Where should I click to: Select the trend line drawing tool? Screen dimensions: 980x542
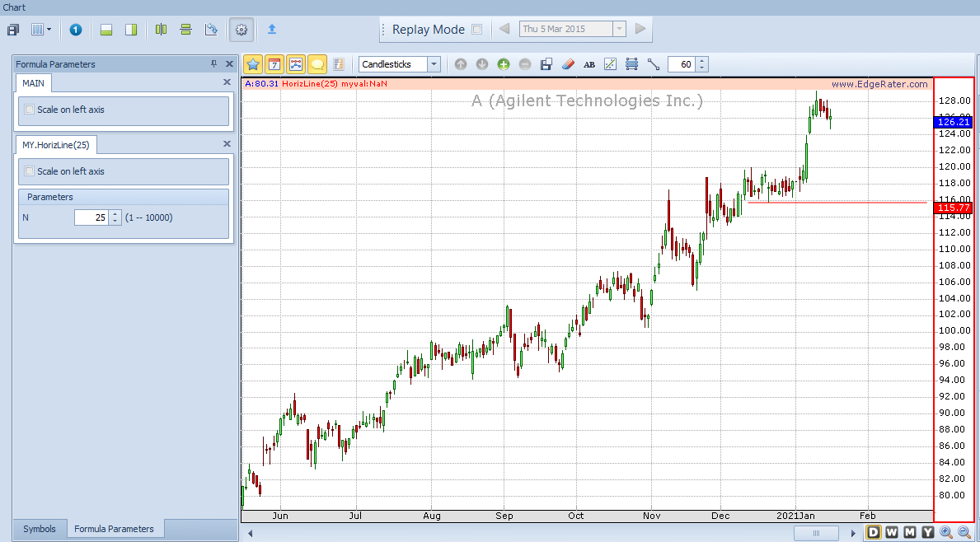pos(654,63)
